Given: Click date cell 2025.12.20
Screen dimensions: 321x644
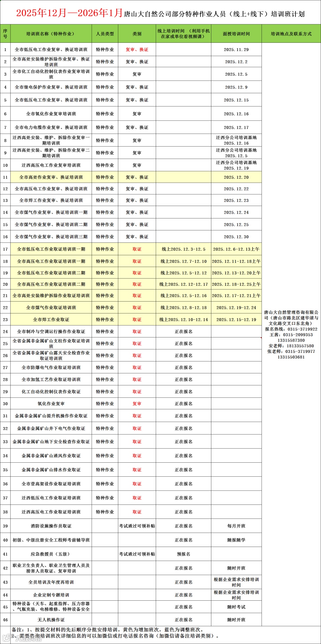Looking at the screenshot, I should [x=236, y=177].
